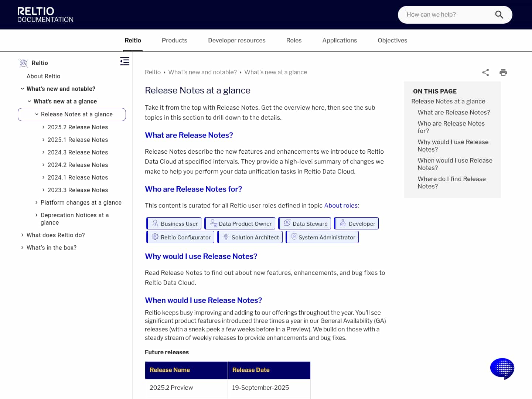Click the Reltio Configurator gear icon
This screenshot has width=532, height=399.
(x=155, y=236)
